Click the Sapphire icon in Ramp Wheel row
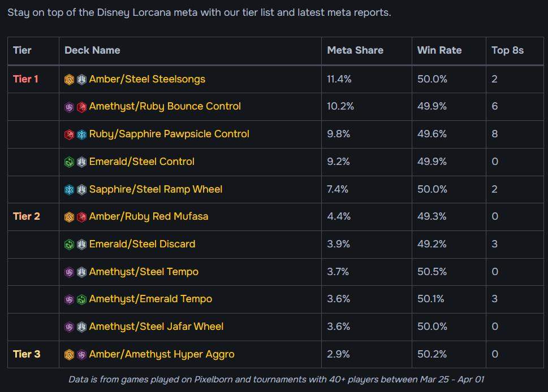This screenshot has width=548, height=392. click(69, 190)
